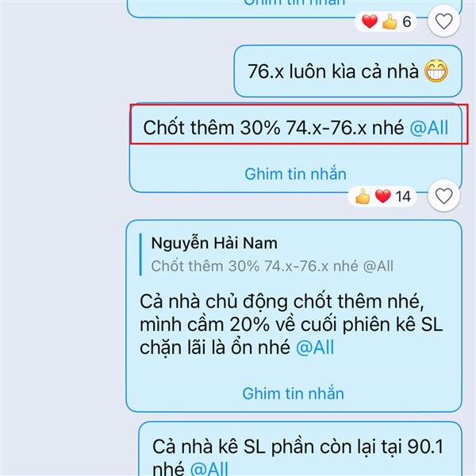Screen dimensions: 476x476
Task: Click the @All mention after 'chặn lãi là ổn nhé'
Action: click(x=315, y=347)
